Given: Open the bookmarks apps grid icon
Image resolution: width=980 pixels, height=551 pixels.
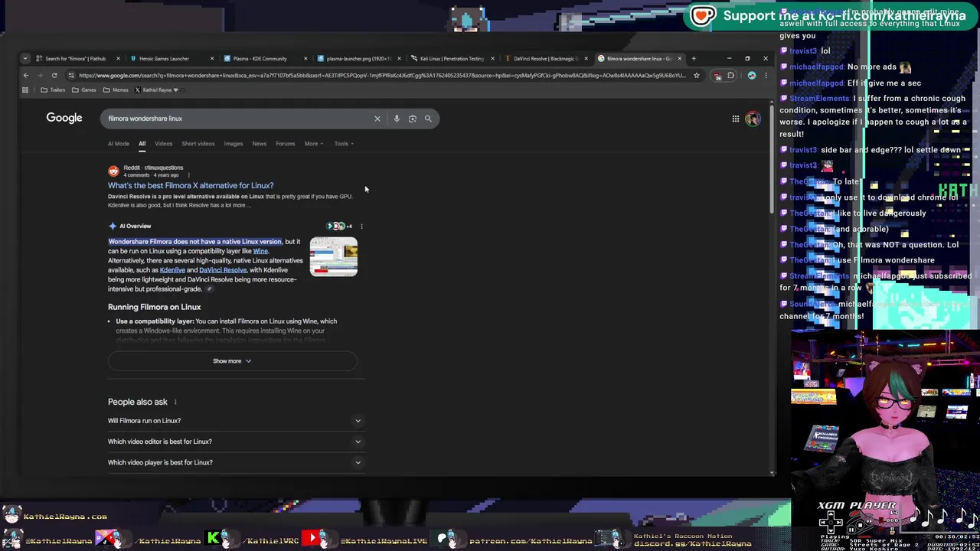Looking at the screenshot, I should tap(25, 90).
